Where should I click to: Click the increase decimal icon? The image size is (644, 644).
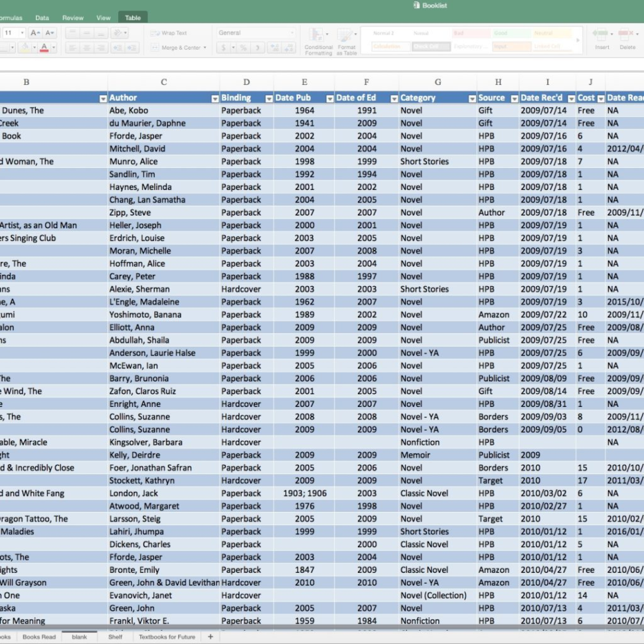pos(274,47)
